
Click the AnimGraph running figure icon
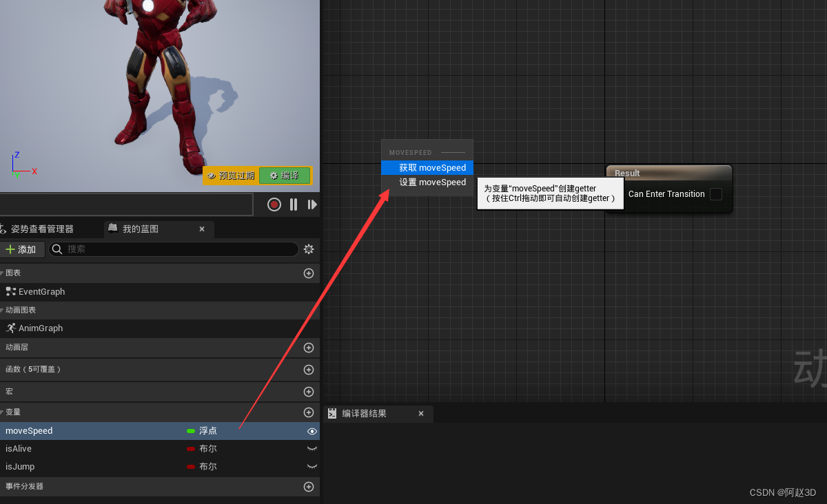tap(10, 328)
